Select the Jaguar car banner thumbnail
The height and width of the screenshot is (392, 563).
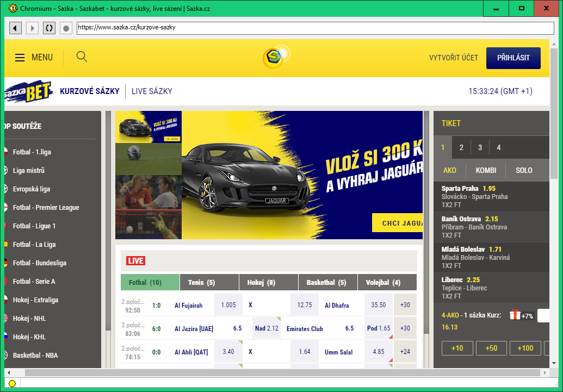(x=149, y=127)
